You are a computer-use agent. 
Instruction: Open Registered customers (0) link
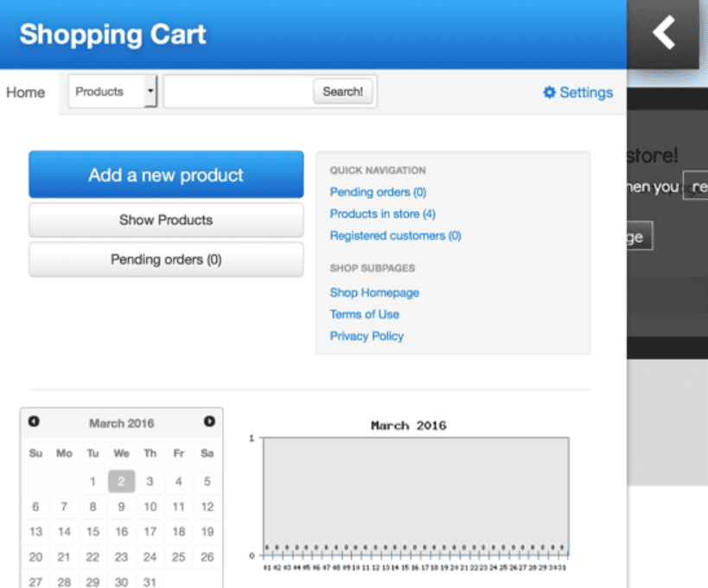coord(395,236)
